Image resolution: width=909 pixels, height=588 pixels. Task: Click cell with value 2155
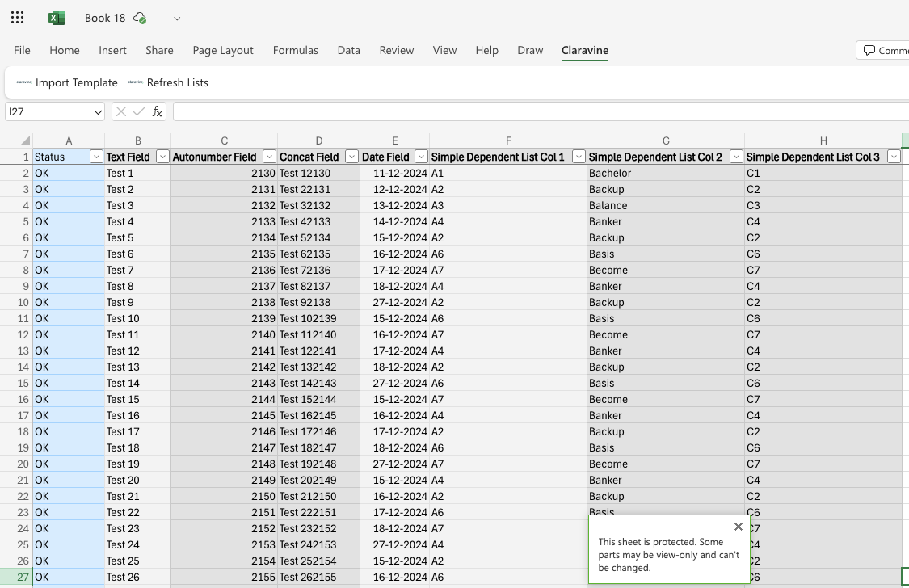coord(224,577)
